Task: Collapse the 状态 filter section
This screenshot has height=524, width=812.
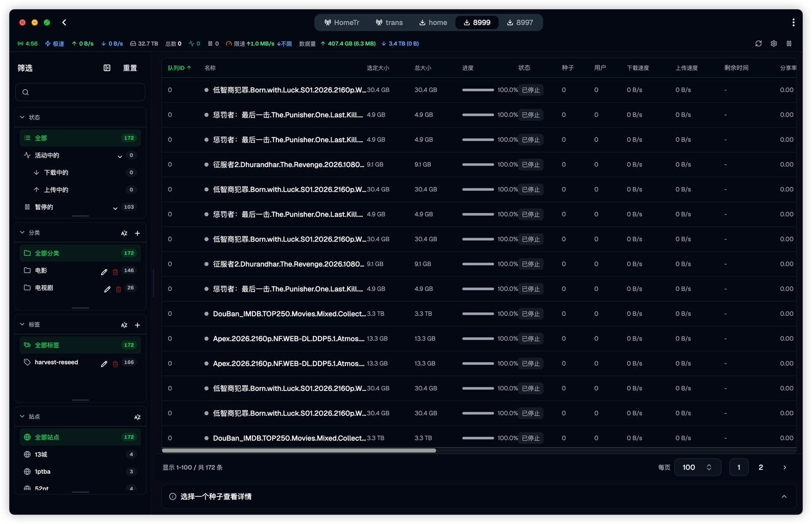Action: [x=22, y=117]
